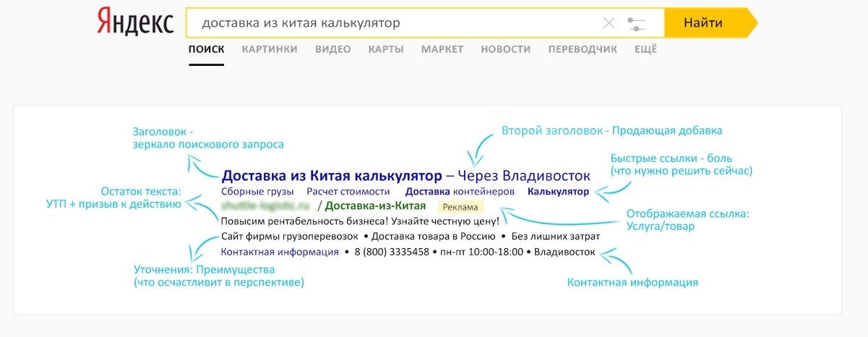Viewport: 868px width, 337px height.
Task: Click the Калькулятор quick link
Action: [558, 192]
